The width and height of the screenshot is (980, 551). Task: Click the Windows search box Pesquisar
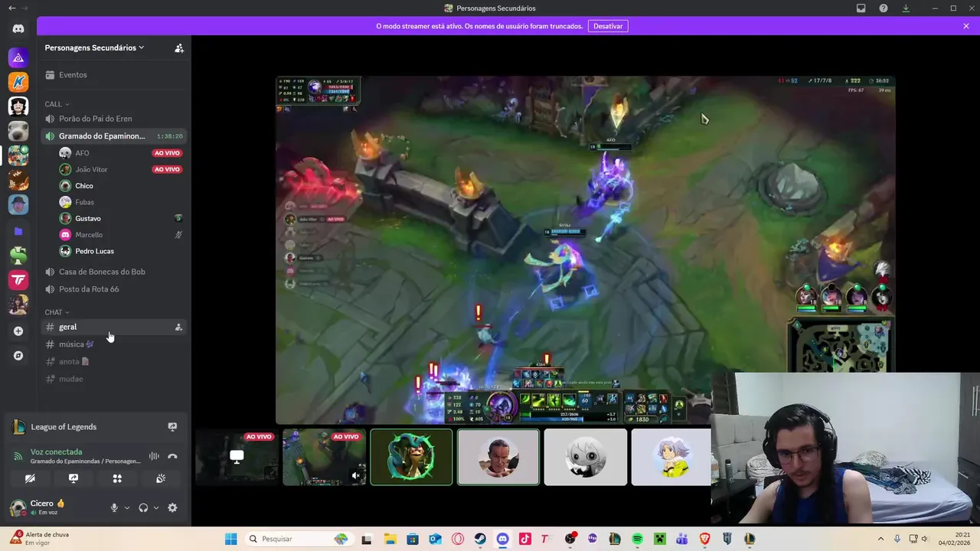[298, 539]
